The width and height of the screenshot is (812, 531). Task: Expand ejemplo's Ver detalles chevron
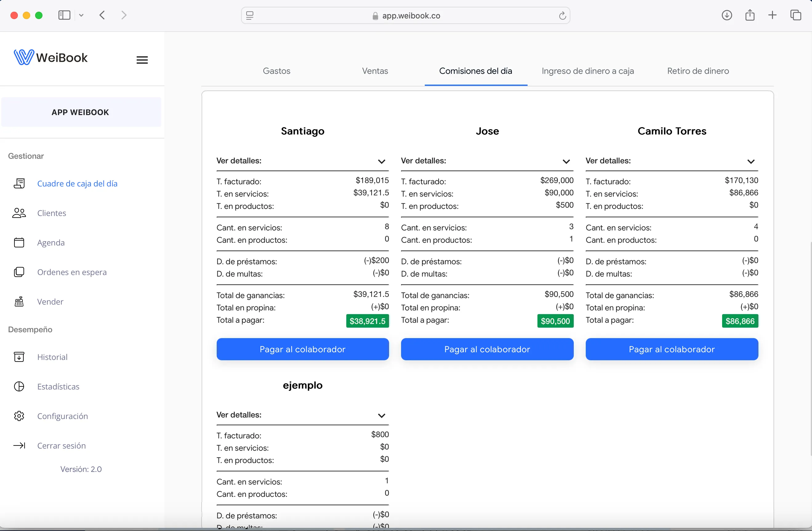click(x=381, y=415)
